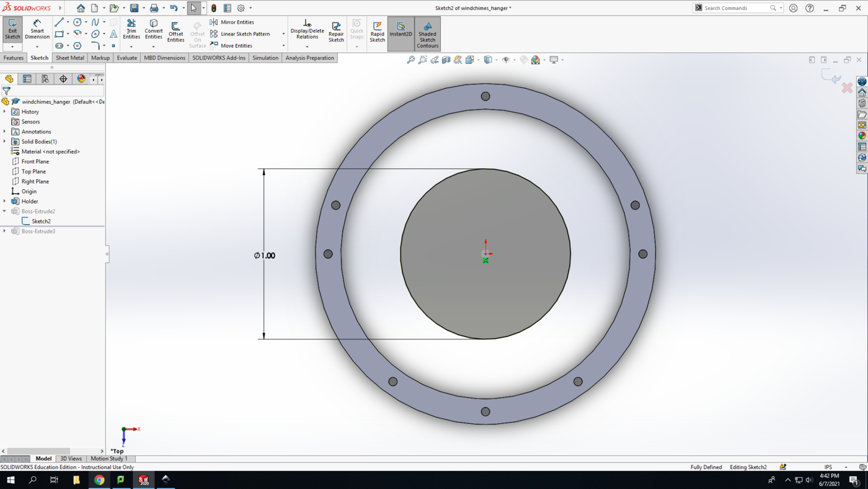Open the Edit Appearance color icon
Viewport: 868px width, 489px height.
click(524, 60)
